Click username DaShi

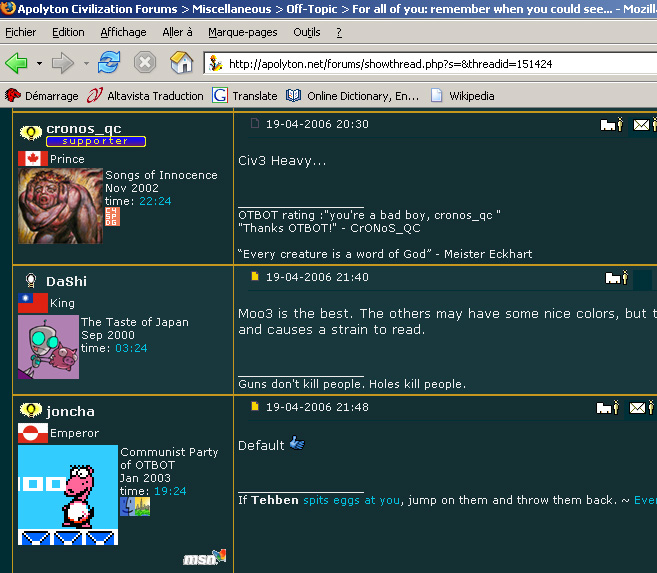click(66, 282)
